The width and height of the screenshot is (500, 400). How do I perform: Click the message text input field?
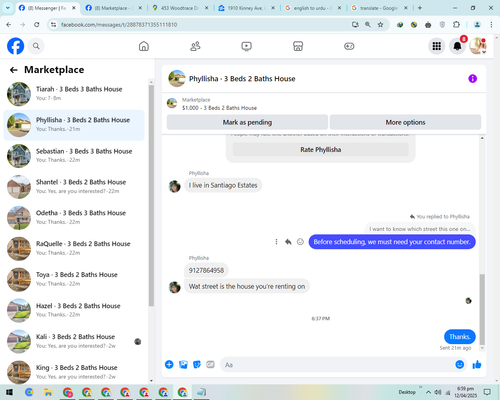[x=337, y=365]
